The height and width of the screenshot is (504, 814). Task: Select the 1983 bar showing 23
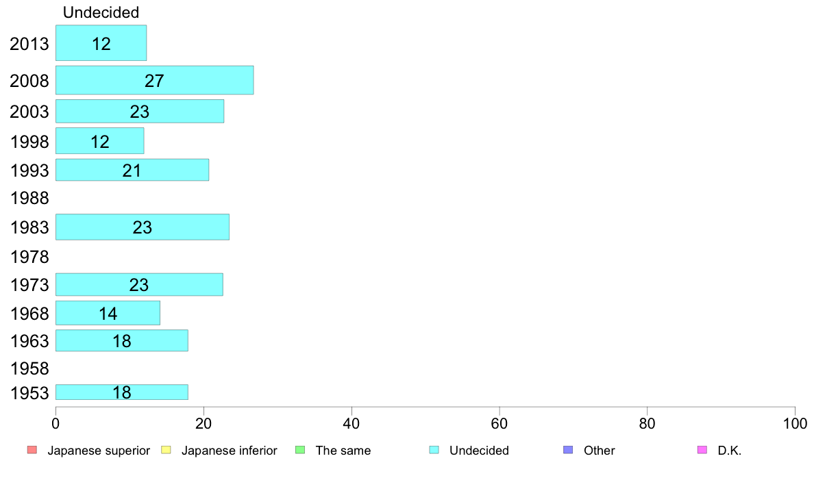(x=143, y=227)
